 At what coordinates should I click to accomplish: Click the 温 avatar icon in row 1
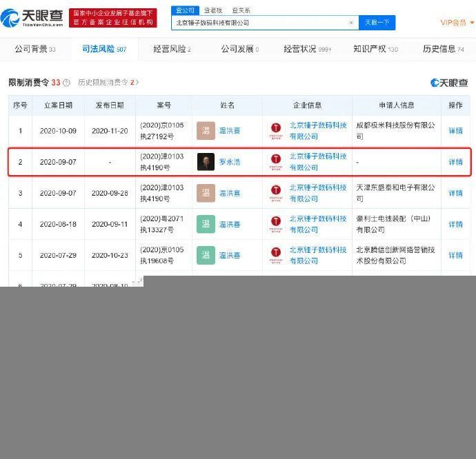[206, 131]
